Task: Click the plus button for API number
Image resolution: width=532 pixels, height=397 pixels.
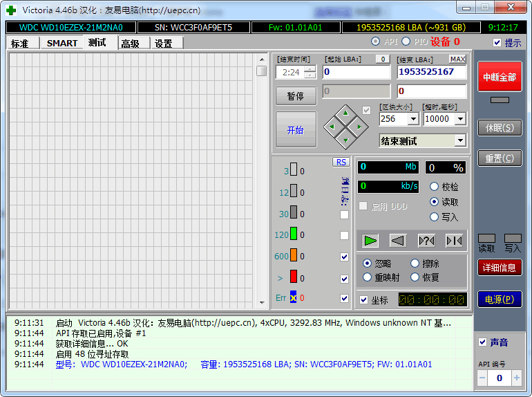Action: click(x=517, y=378)
